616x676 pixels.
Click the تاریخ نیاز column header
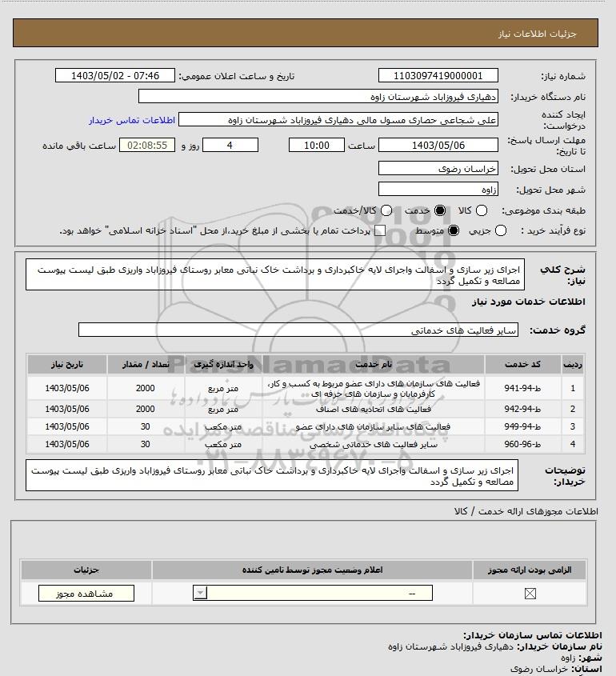coord(67,365)
